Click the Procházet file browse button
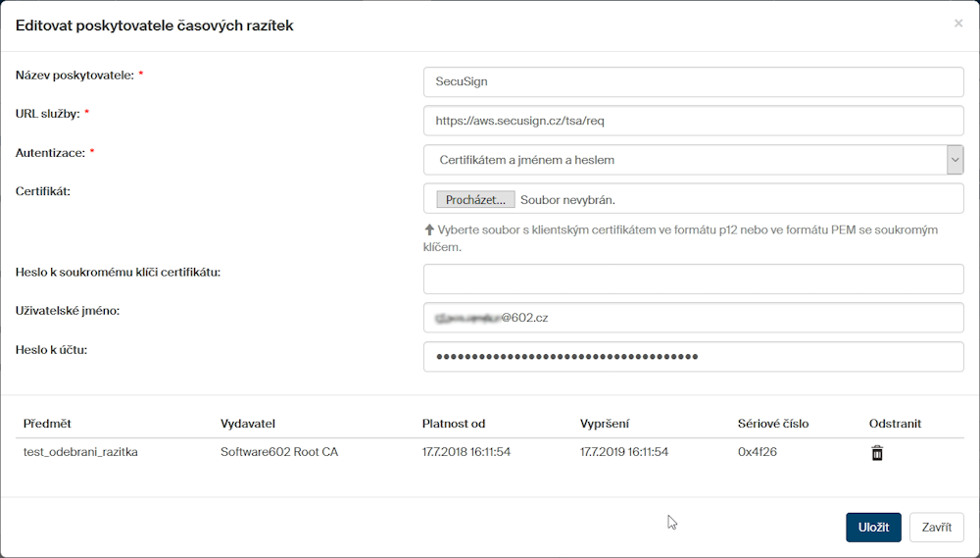This screenshot has height=558, width=980. (x=475, y=199)
